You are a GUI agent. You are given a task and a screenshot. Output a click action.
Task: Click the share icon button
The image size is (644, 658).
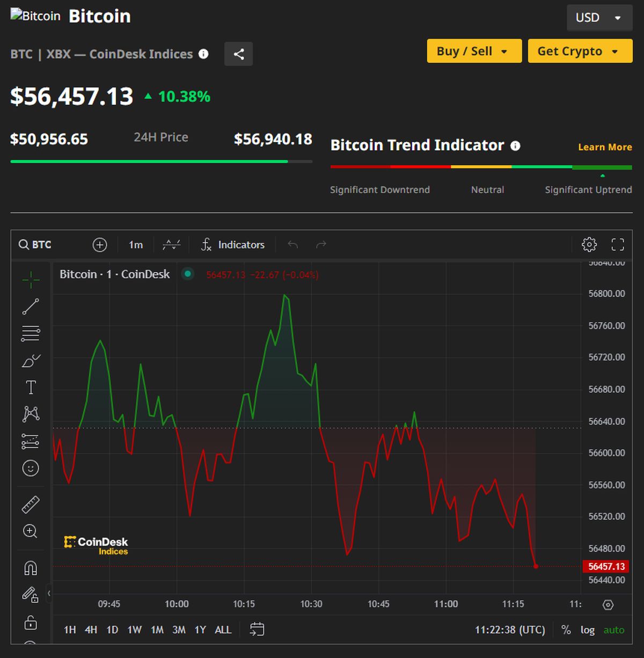[239, 54]
